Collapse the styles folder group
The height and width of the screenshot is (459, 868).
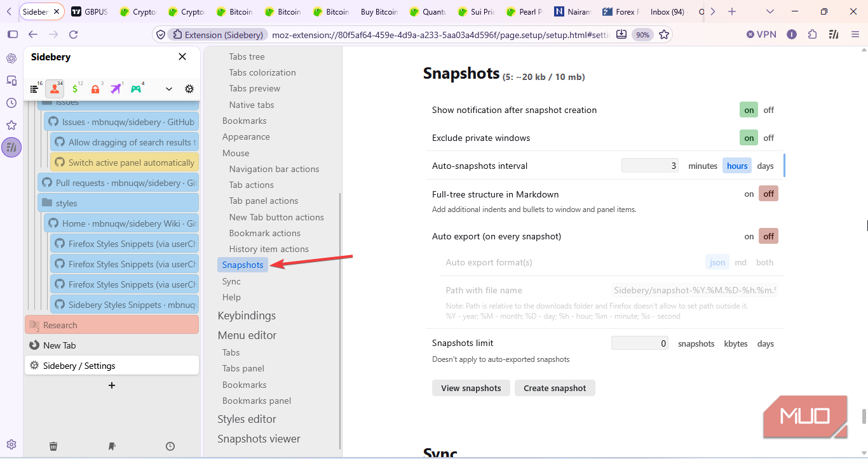click(46, 203)
